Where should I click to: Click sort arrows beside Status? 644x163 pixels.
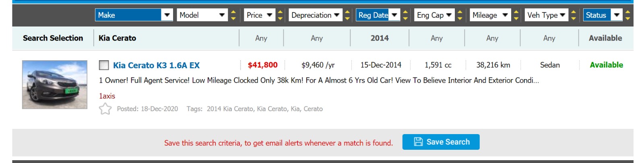[627, 15]
